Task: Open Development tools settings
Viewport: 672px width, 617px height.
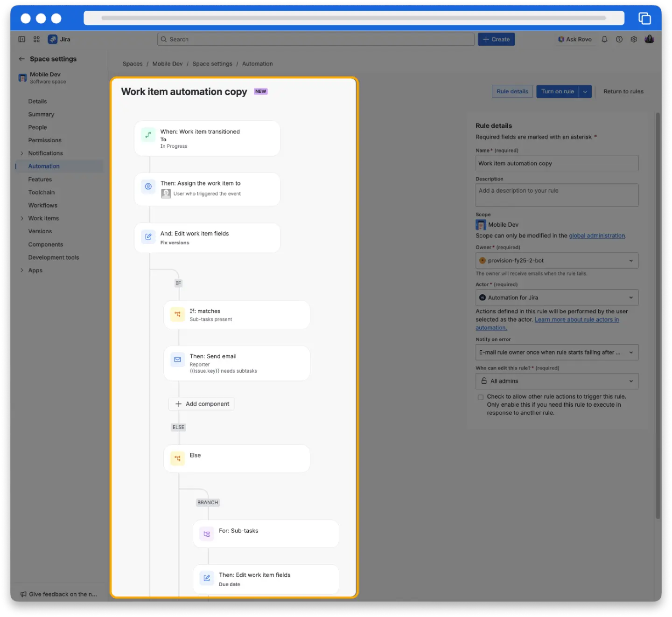Action: [x=54, y=257]
